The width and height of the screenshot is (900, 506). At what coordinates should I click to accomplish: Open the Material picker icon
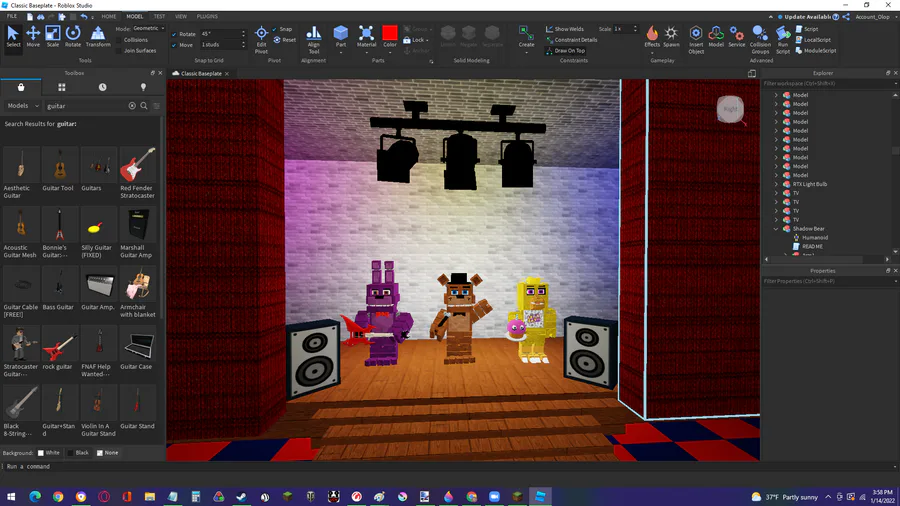point(366,33)
